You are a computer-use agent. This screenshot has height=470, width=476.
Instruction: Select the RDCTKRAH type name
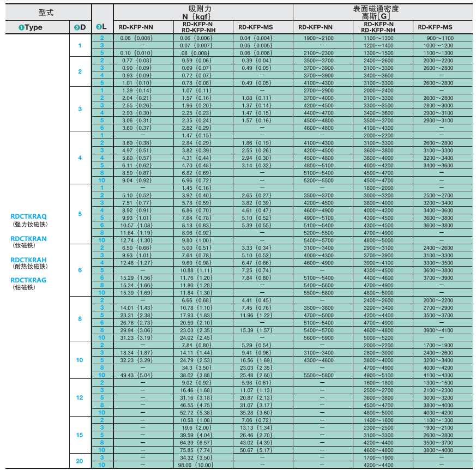point(28,260)
